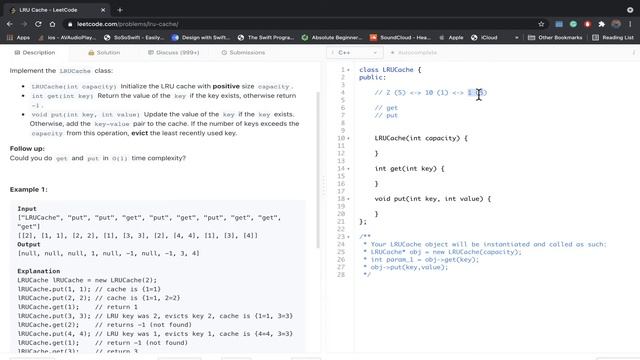The height and width of the screenshot is (360, 640).
Task: Click the browser back arrow
Action: (x=9, y=24)
